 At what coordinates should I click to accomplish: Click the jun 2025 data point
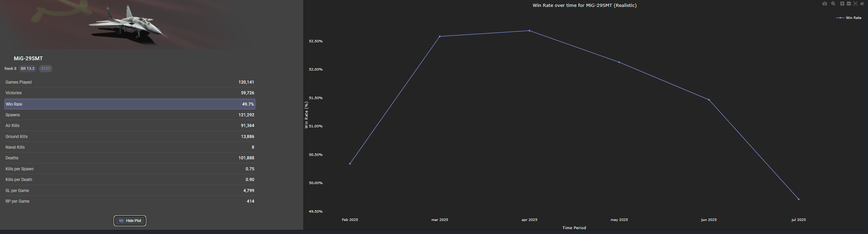pyautogui.click(x=709, y=100)
